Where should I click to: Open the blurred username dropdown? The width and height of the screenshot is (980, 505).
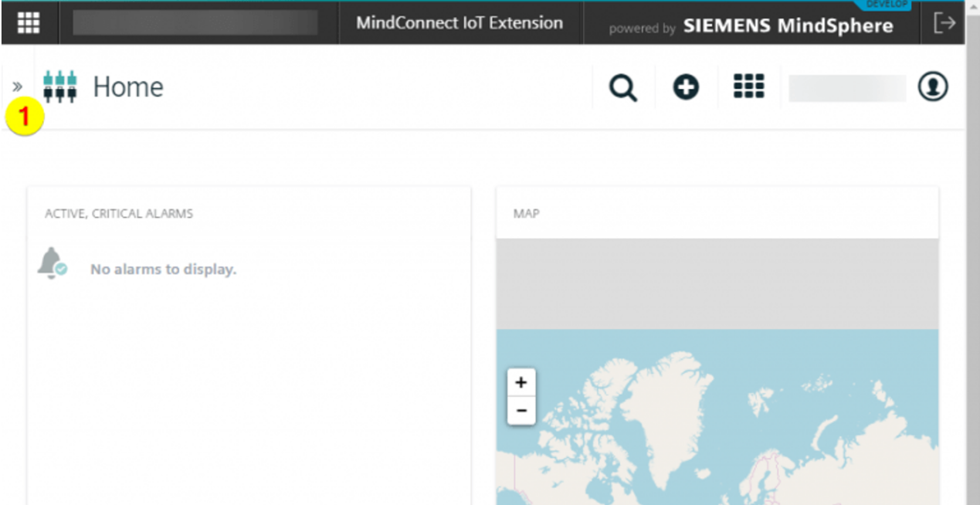tap(847, 88)
